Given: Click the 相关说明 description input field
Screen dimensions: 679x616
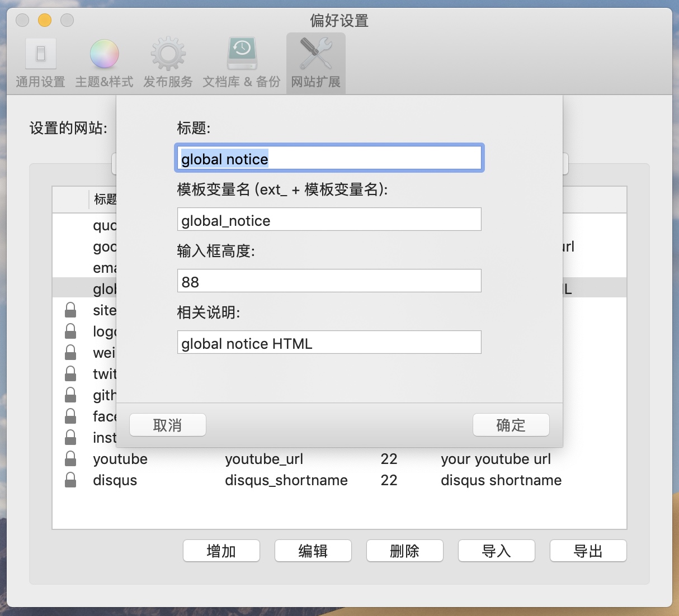Looking at the screenshot, I should 329,343.
